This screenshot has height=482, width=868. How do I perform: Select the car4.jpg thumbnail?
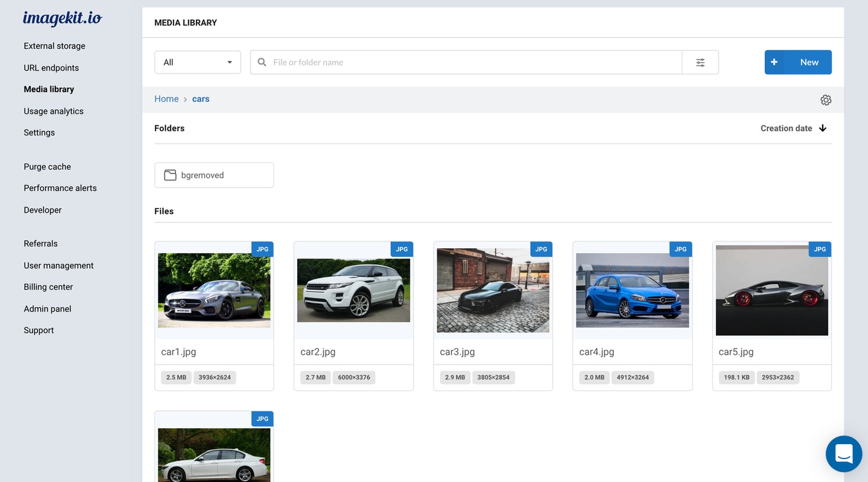[632, 290]
